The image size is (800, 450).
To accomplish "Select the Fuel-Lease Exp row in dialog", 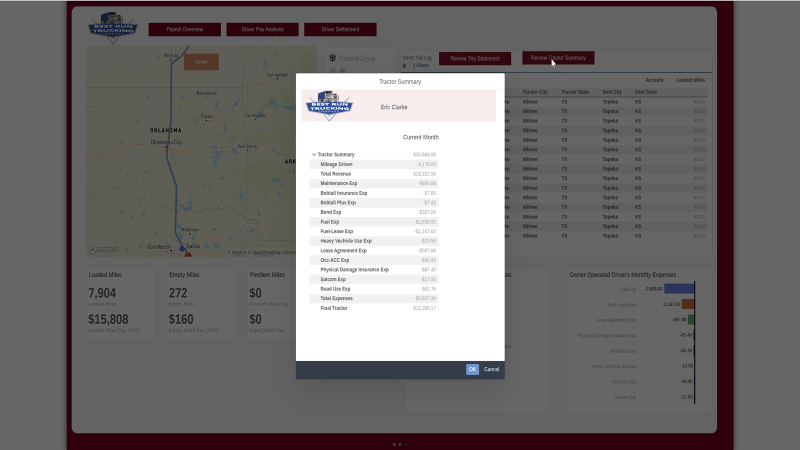I will pos(373,231).
